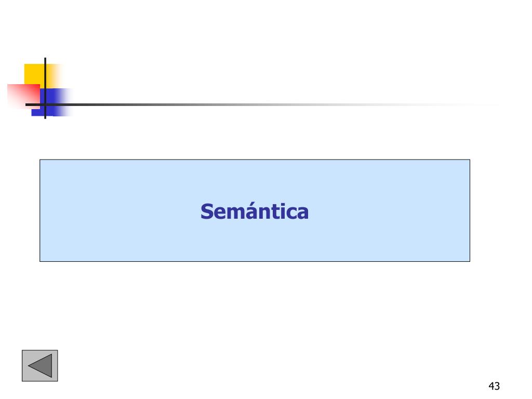
Task: Select the red gradient square decoration
Action: click(x=23, y=96)
